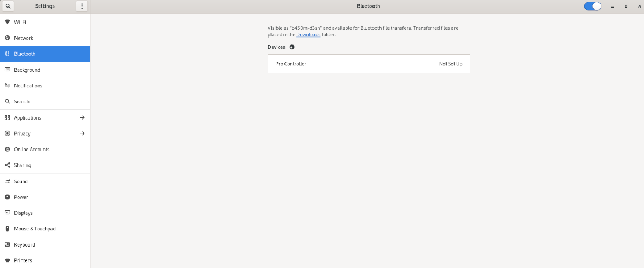Expand the Privacy submenu arrow
644x268 pixels.
coord(83,133)
